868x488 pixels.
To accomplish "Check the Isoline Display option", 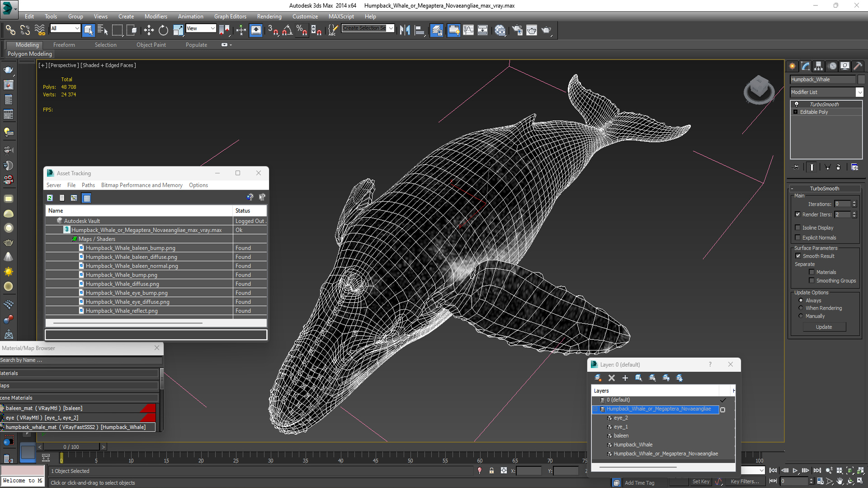I will tap(798, 228).
